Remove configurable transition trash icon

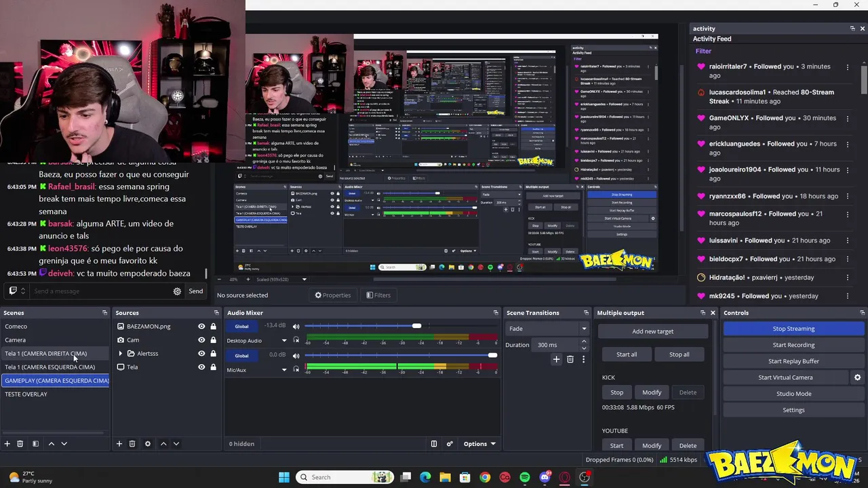570,359
